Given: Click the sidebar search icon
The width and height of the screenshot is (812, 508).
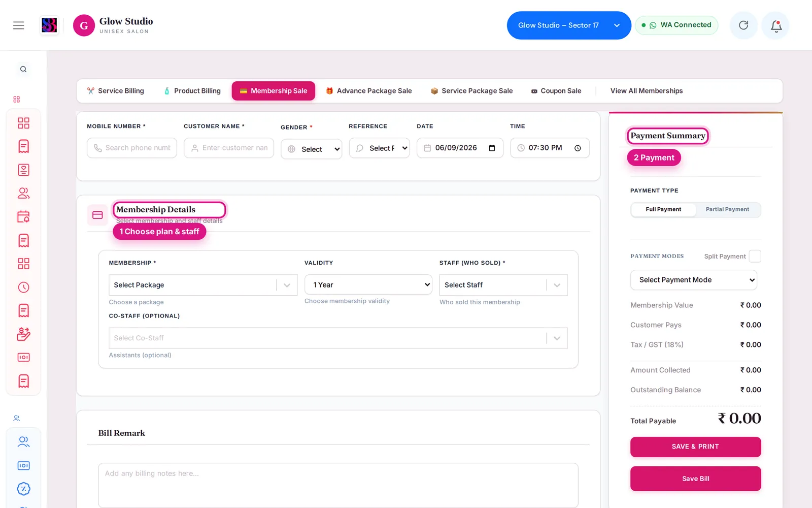Looking at the screenshot, I should [23, 69].
